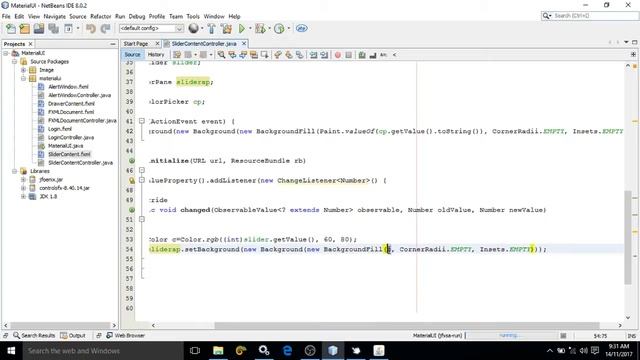The width and height of the screenshot is (640, 360).
Task: Minimize the Projects panel
Action: tap(113, 44)
